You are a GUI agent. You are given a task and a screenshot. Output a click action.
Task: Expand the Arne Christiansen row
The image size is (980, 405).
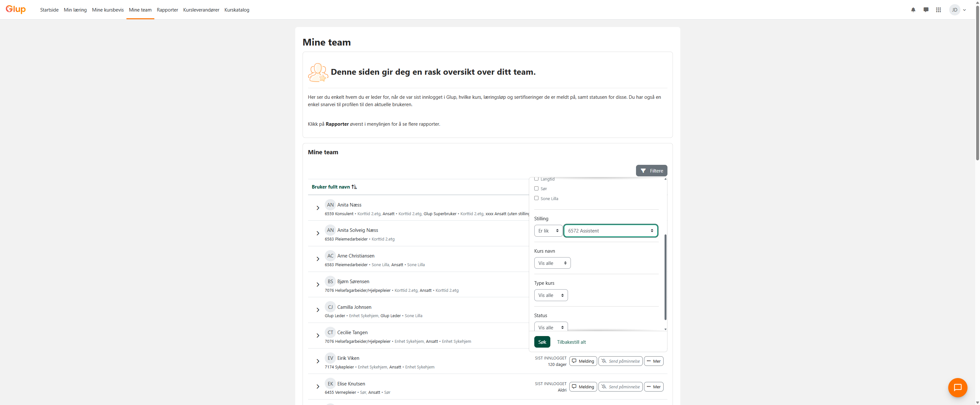pos(318,259)
